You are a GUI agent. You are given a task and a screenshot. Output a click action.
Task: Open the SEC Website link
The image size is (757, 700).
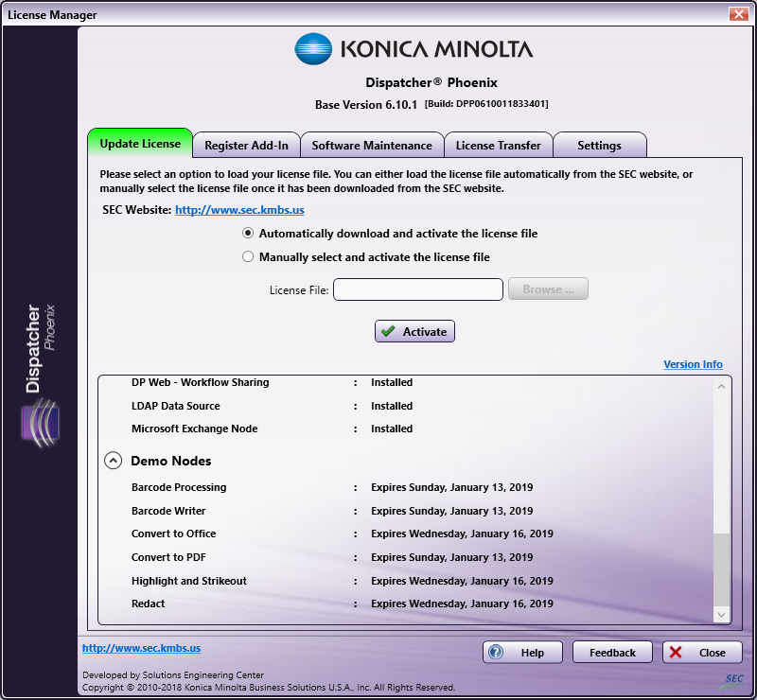(x=239, y=209)
